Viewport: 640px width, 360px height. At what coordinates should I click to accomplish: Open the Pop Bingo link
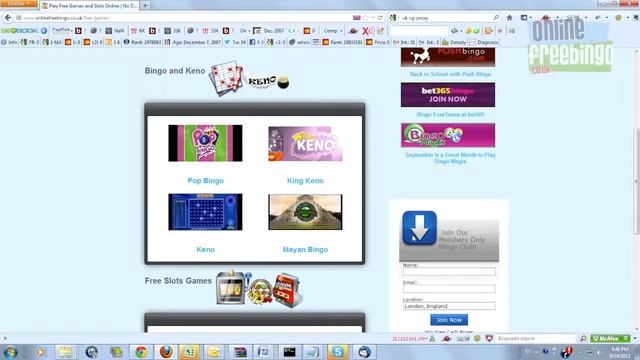(205, 180)
